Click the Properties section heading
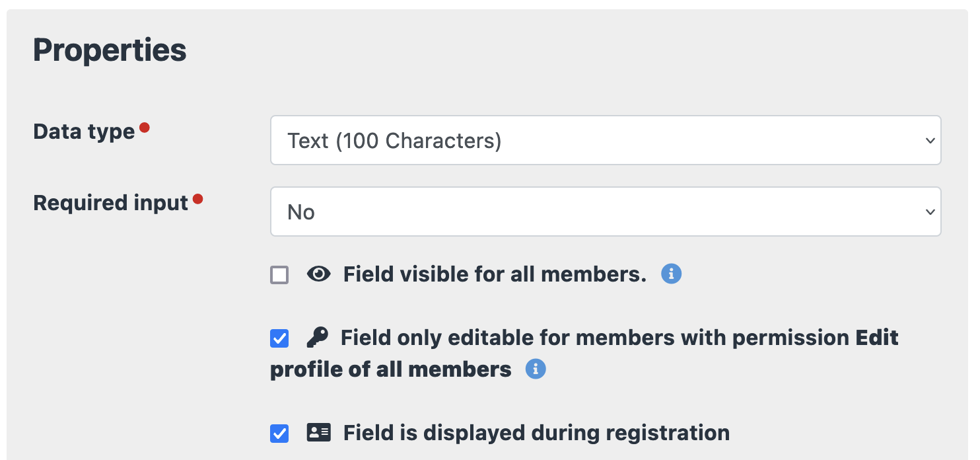This screenshot has width=980, height=460. pos(110,50)
